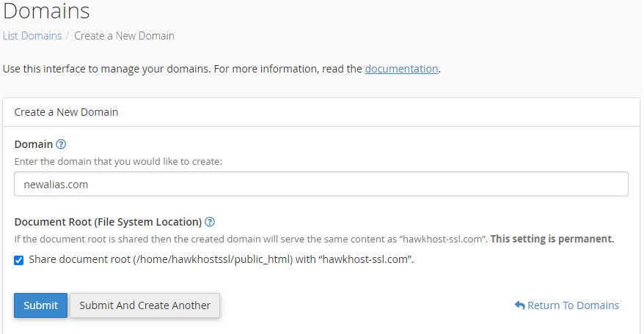Image resolution: width=644 pixels, height=334 pixels.
Task: Click the bold Domain field label
Action: pos(34,144)
